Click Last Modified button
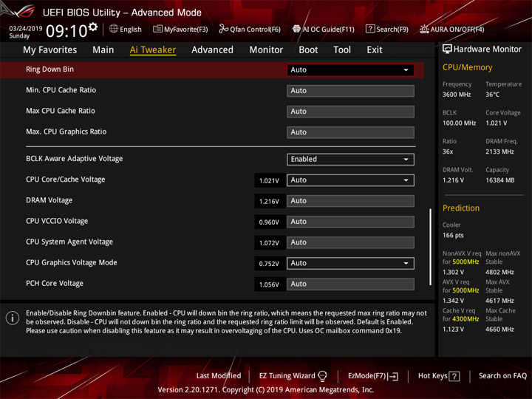This screenshot has height=399, width=532. point(219,375)
